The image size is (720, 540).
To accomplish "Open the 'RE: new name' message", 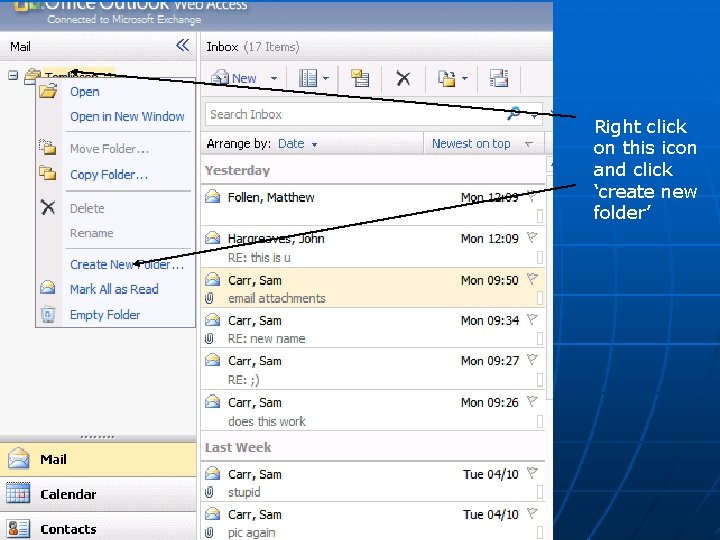I will 372,329.
